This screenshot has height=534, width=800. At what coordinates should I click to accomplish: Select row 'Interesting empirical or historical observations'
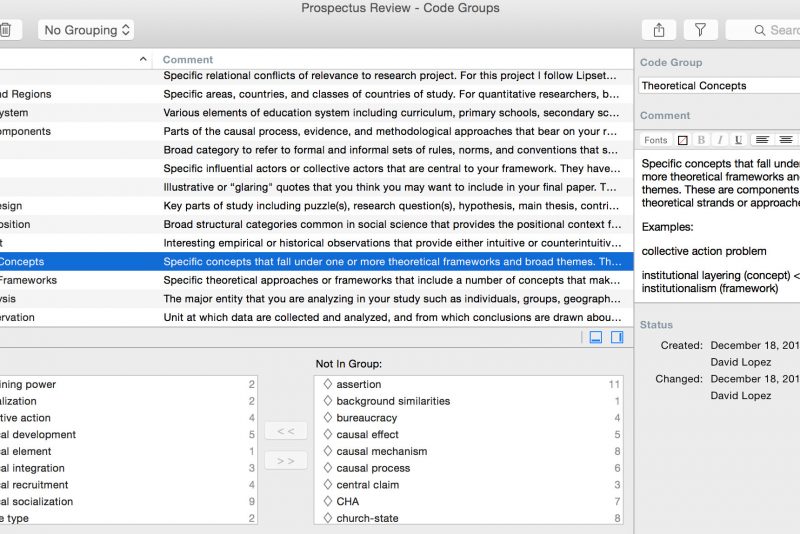pos(316,243)
